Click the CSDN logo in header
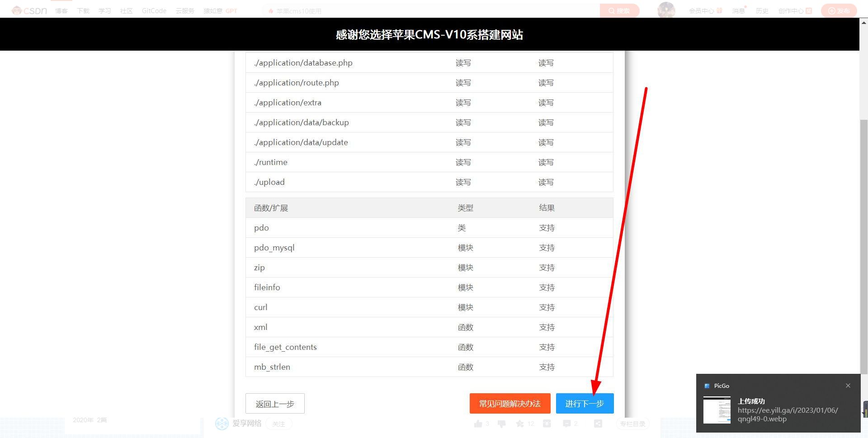This screenshot has height=438, width=868. tap(29, 10)
